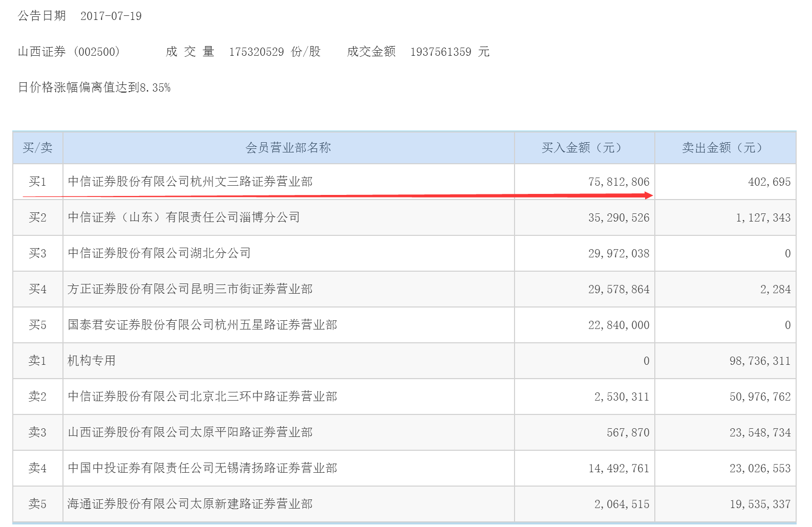Click 中信证券（山东）有限责任公司淄博分公司
Viewport: 812px width, 527px height.
[184, 217]
